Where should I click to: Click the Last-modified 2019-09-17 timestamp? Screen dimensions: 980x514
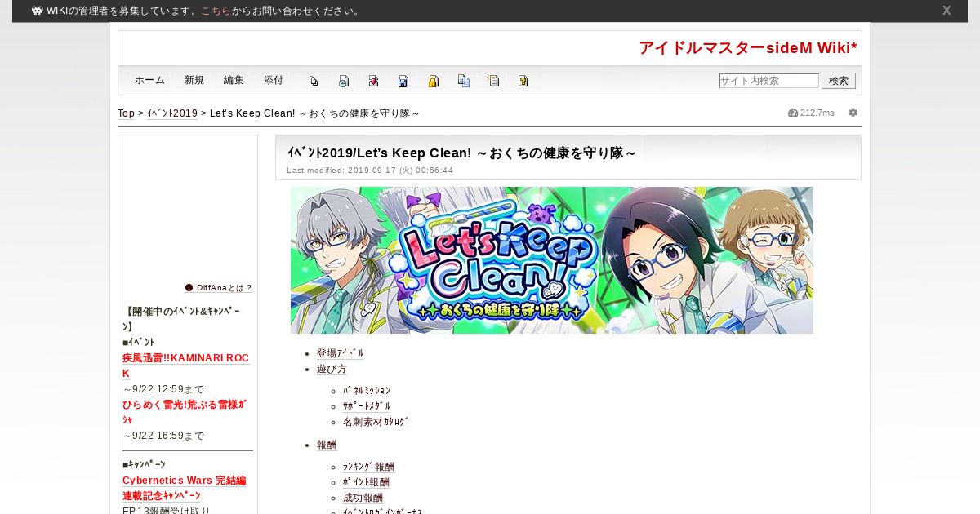pyautogui.click(x=370, y=171)
